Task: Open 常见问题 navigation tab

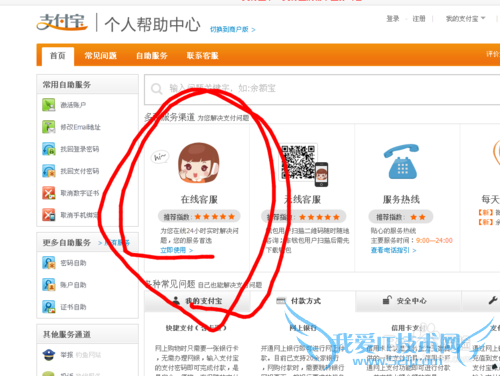Action: 100,56
